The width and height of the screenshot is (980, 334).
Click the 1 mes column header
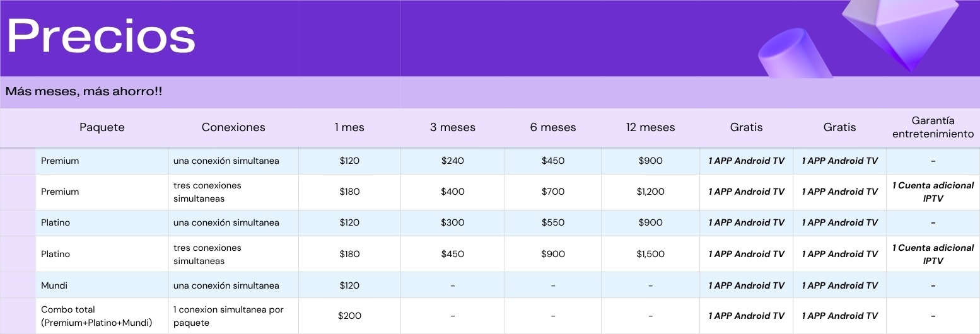(349, 127)
